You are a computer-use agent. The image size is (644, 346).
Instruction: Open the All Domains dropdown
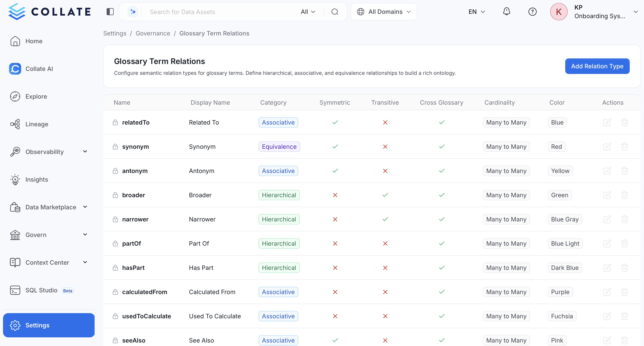[x=384, y=12]
